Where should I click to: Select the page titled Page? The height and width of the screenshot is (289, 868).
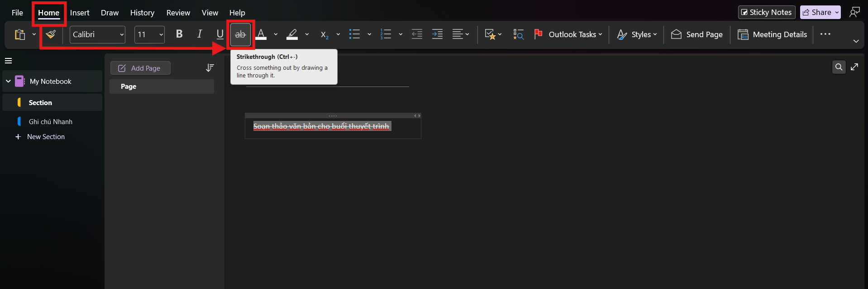162,87
